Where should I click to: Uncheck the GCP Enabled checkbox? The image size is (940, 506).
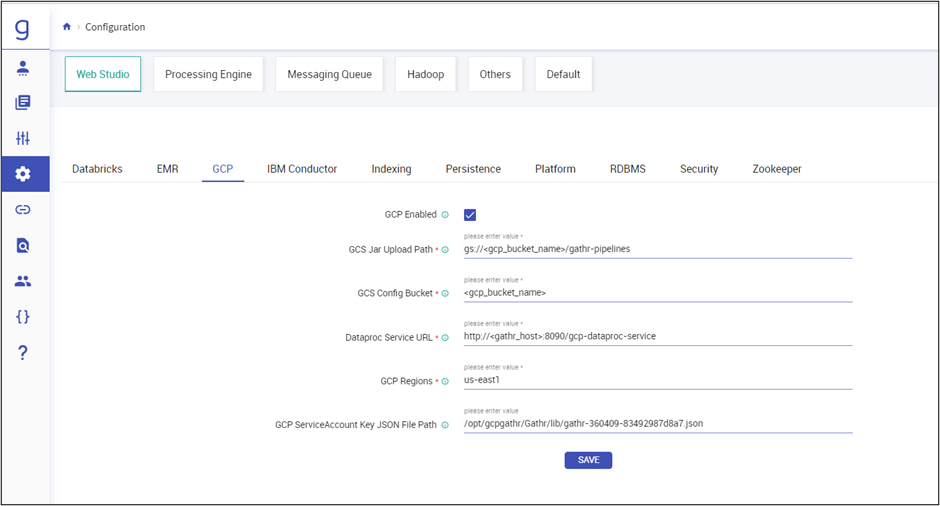tap(470, 215)
